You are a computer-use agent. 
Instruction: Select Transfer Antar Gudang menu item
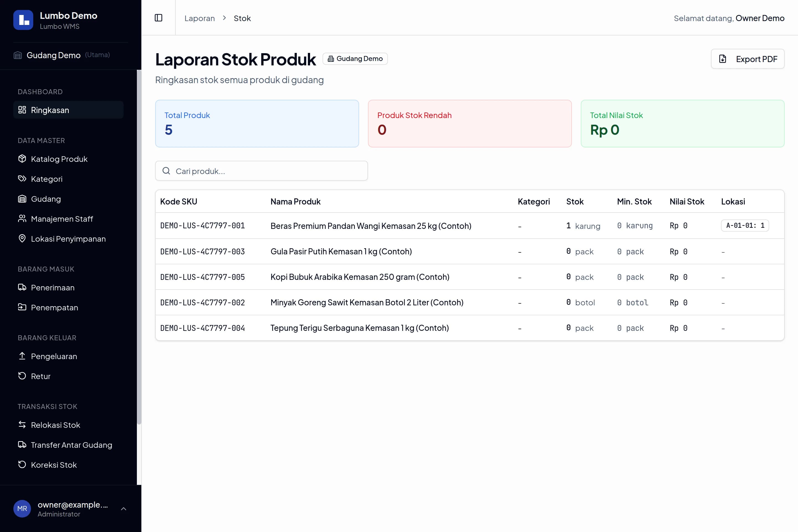click(68, 445)
